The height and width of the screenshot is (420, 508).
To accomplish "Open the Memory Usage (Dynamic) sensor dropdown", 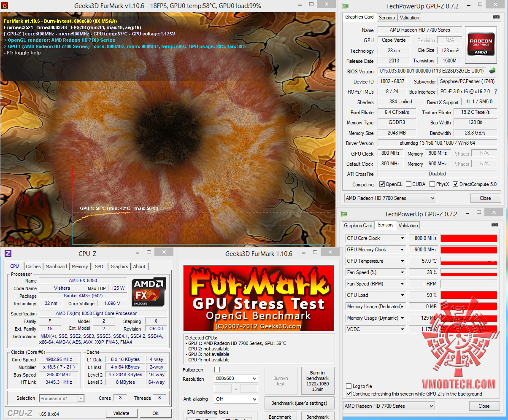I will pos(402,318).
